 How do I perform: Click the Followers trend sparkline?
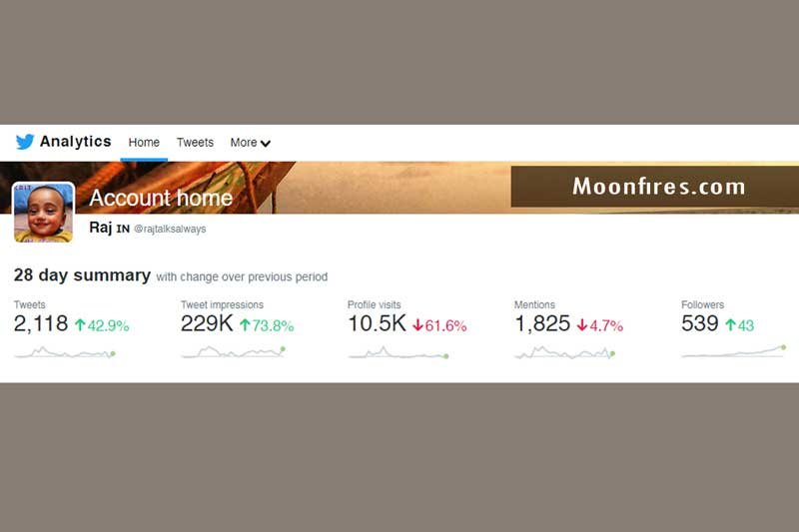pos(734,351)
